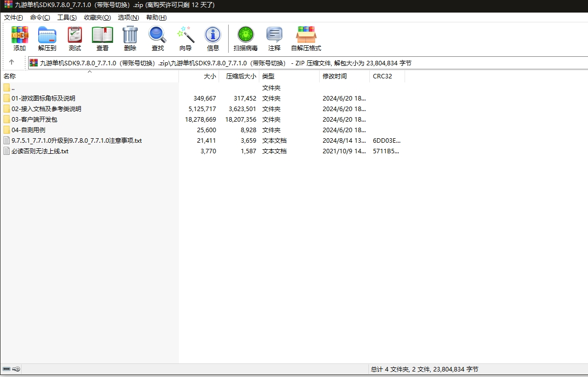Open the 查找 (Find) magnifier tool
Viewport: 588px width, 377px height.
click(158, 38)
